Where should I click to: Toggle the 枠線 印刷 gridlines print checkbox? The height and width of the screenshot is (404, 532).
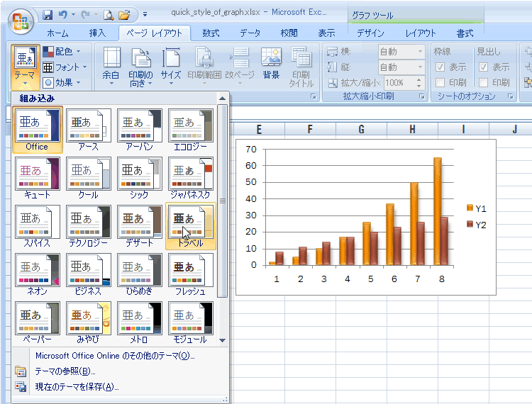tap(440, 82)
